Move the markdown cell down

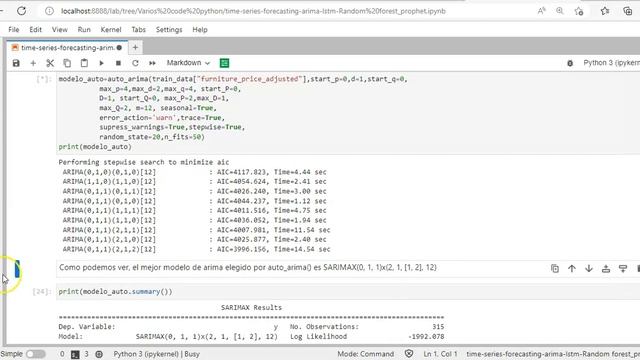(589, 269)
